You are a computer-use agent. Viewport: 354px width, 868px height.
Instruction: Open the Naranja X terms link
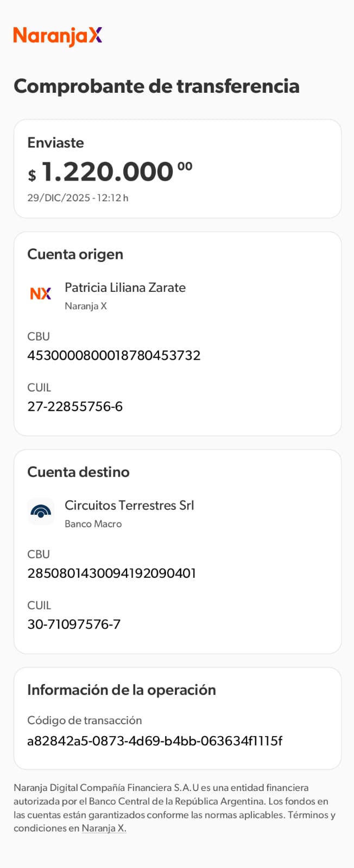pyautogui.click(x=104, y=828)
